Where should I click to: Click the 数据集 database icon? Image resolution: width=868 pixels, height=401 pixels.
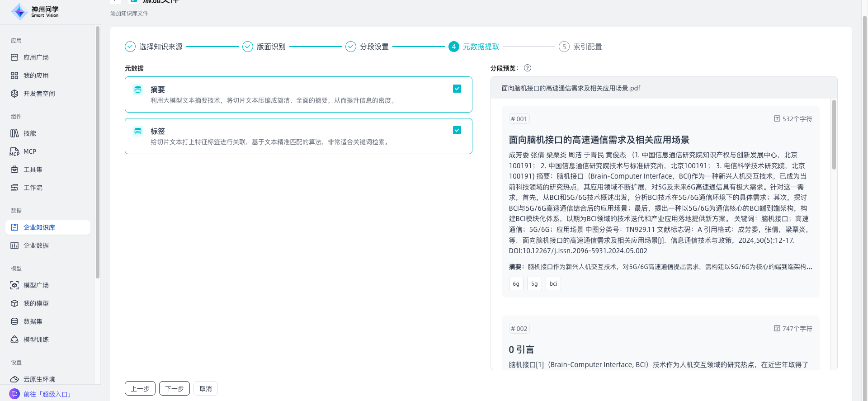click(x=14, y=321)
